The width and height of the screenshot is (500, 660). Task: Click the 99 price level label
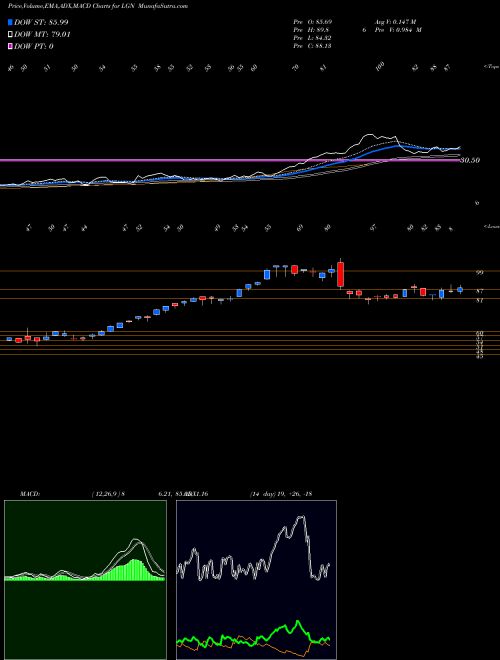pyautogui.click(x=479, y=273)
